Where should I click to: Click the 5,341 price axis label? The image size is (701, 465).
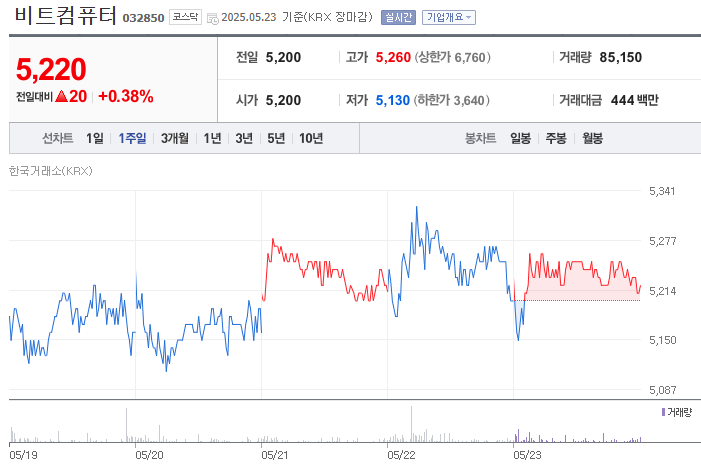(662, 191)
